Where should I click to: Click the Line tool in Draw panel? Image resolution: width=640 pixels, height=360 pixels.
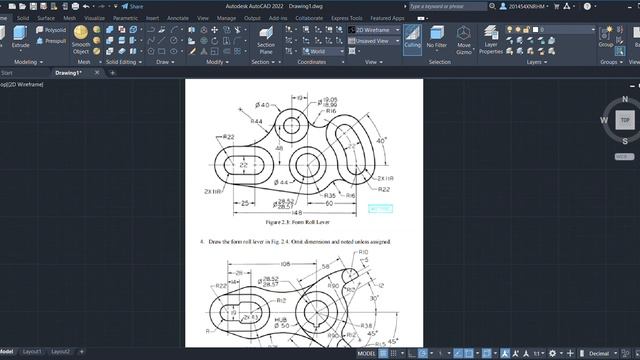pyautogui.click(x=162, y=40)
